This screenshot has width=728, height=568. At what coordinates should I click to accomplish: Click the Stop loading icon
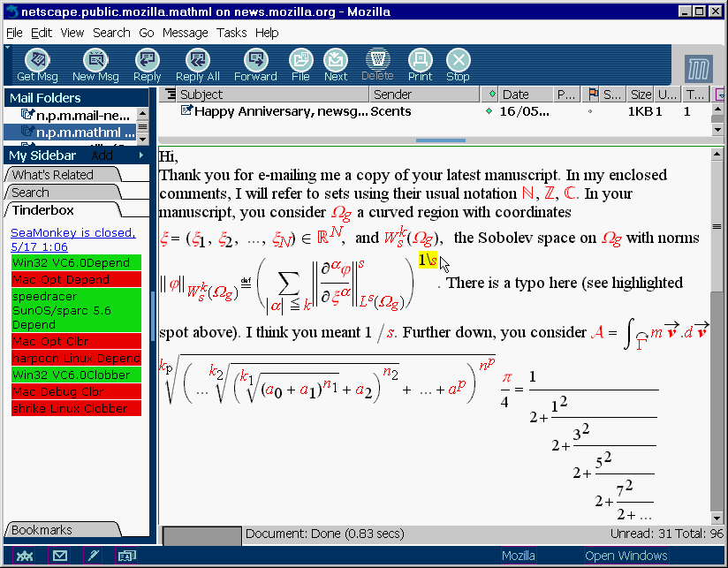pyautogui.click(x=459, y=60)
